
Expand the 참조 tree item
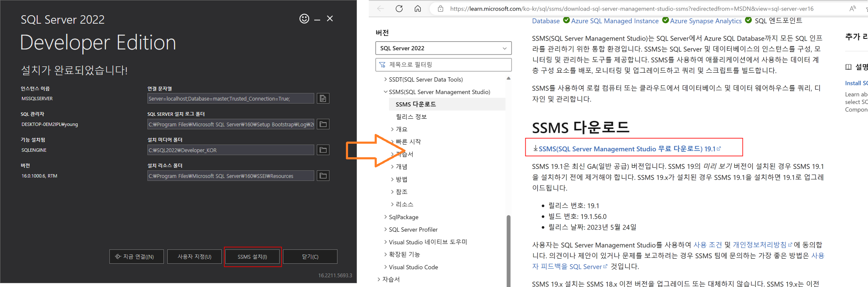point(392,192)
